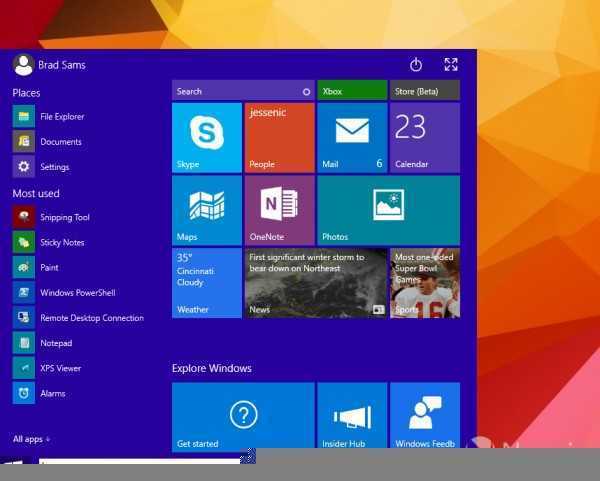Click the Search tile field
This screenshot has height=481, width=600.
243,91
